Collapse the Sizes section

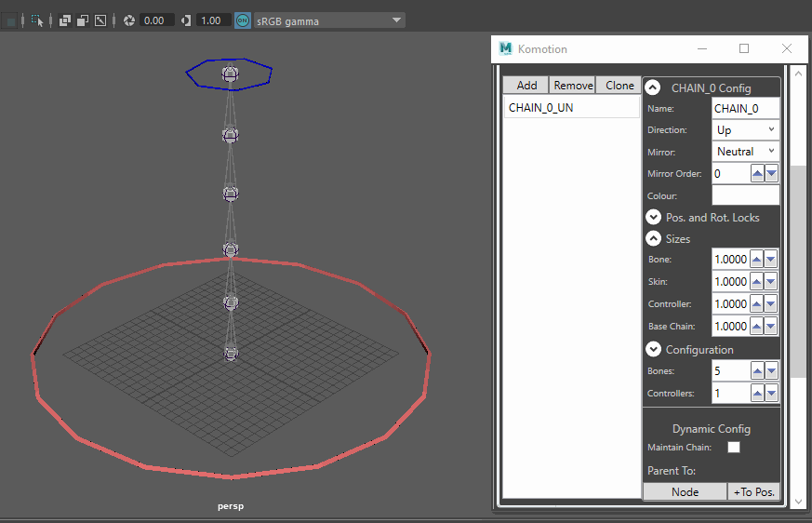654,238
